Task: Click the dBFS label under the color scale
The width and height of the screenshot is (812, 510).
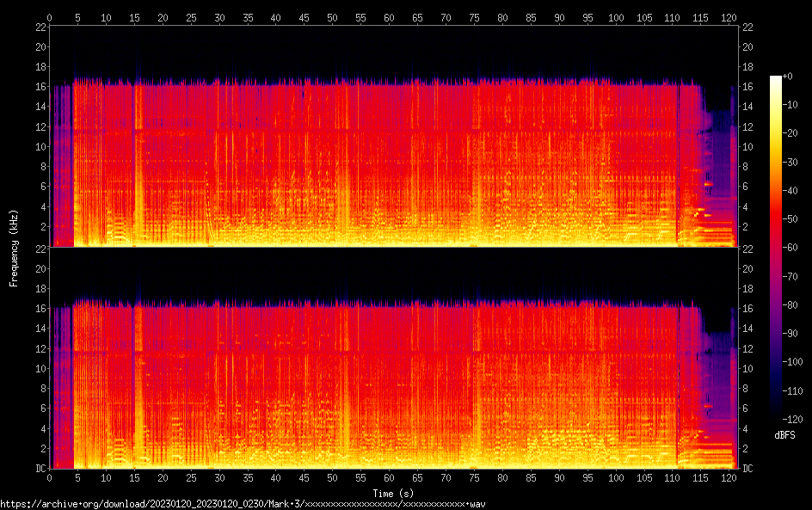Action: [x=784, y=436]
